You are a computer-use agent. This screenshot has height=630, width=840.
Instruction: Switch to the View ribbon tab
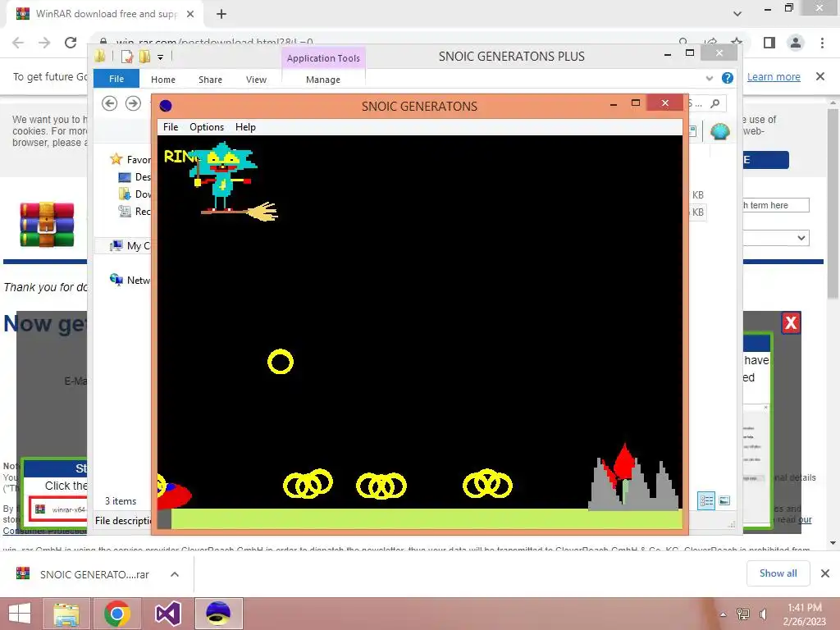click(x=256, y=80)
